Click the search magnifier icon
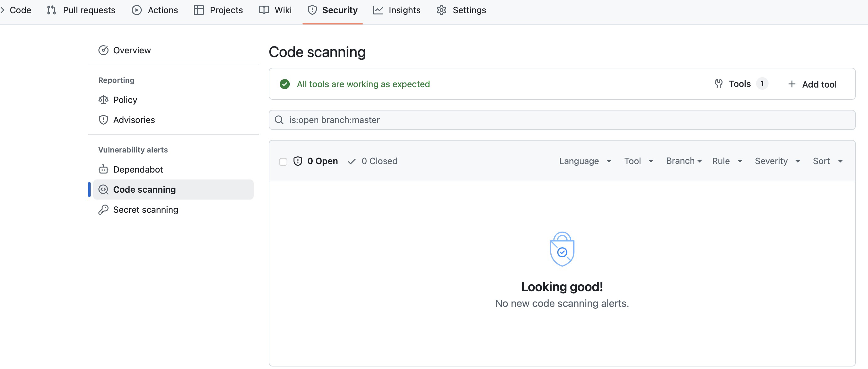This screenshot has width=868, height=369. [279, 120]
